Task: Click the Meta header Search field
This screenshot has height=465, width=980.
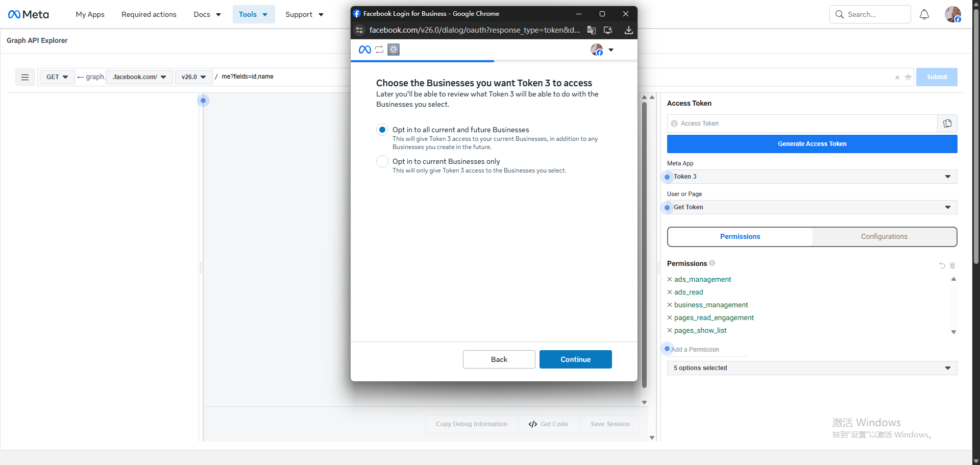Action: 870,14
